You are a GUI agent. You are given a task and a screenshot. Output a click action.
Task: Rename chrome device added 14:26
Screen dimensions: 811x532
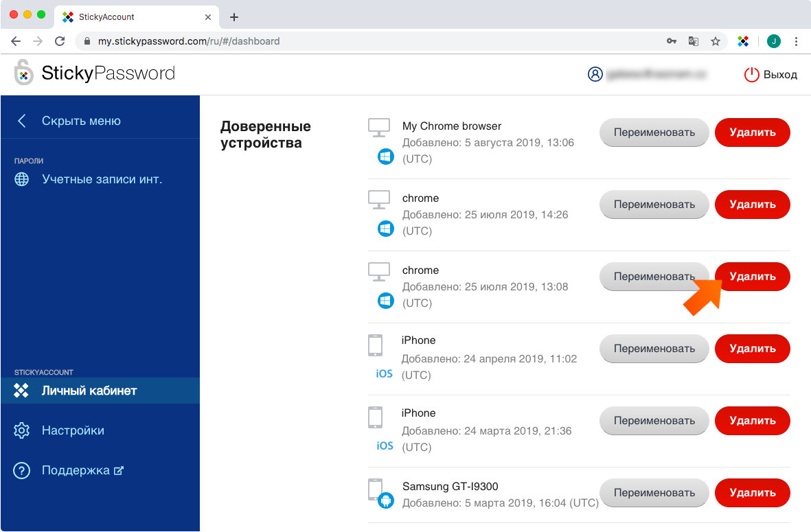click(654, 205)
